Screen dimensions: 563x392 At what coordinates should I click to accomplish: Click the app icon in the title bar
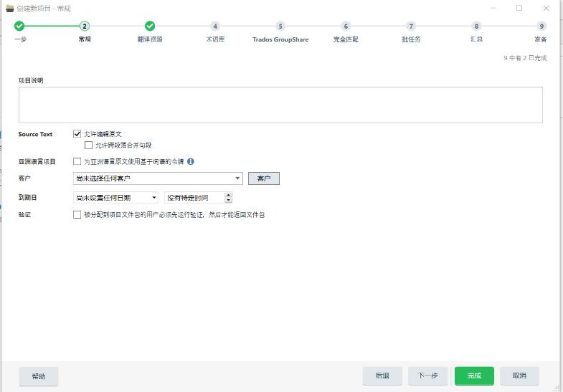(10, 8)
